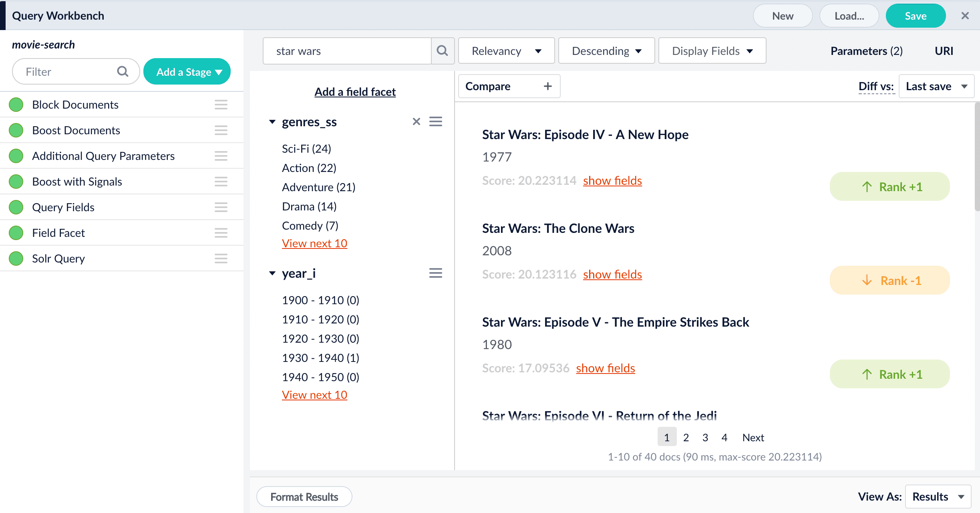Open the Parameters (2) tab
The height and width of the screenshot is (513, 980).
pyautogui.click(x=866, y=51)
